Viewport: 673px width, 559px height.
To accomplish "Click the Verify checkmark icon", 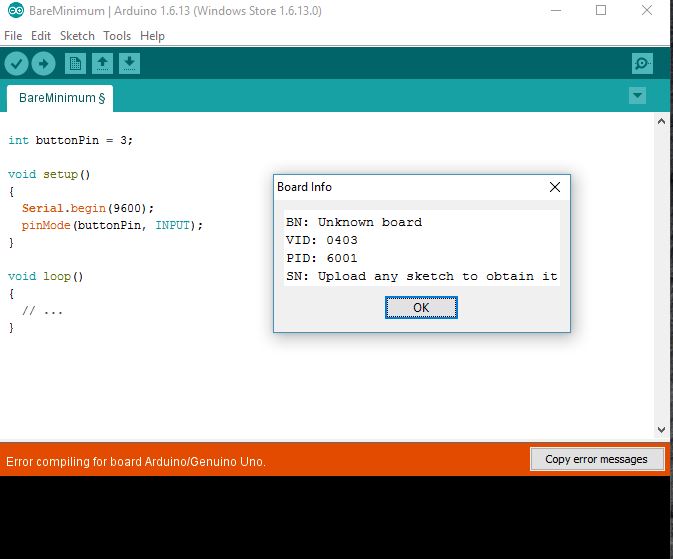I will coord(16,64).
